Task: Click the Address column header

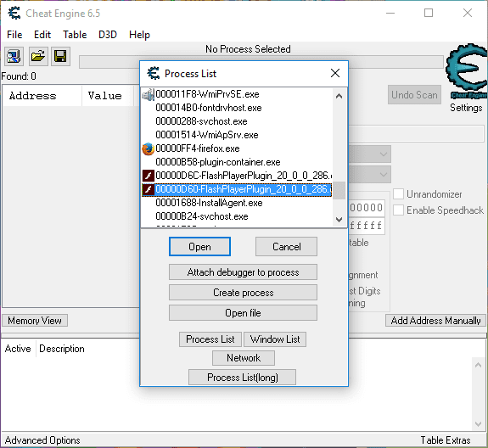Action: point(42,96)
